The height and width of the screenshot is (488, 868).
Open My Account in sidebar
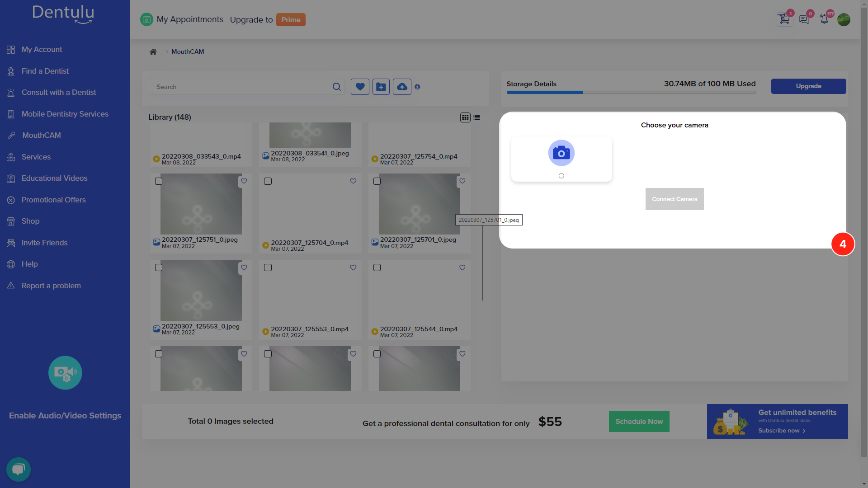[x=42, y=50]
